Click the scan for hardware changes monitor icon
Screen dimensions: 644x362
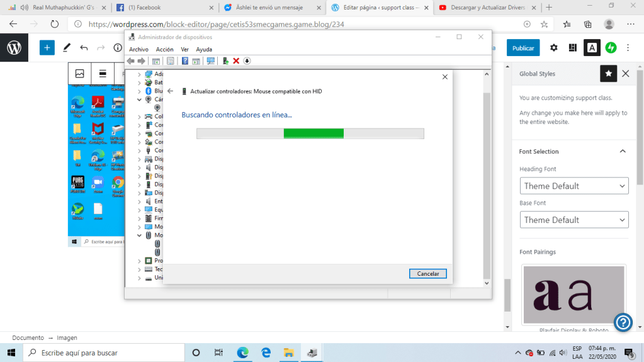pos(210,61)
